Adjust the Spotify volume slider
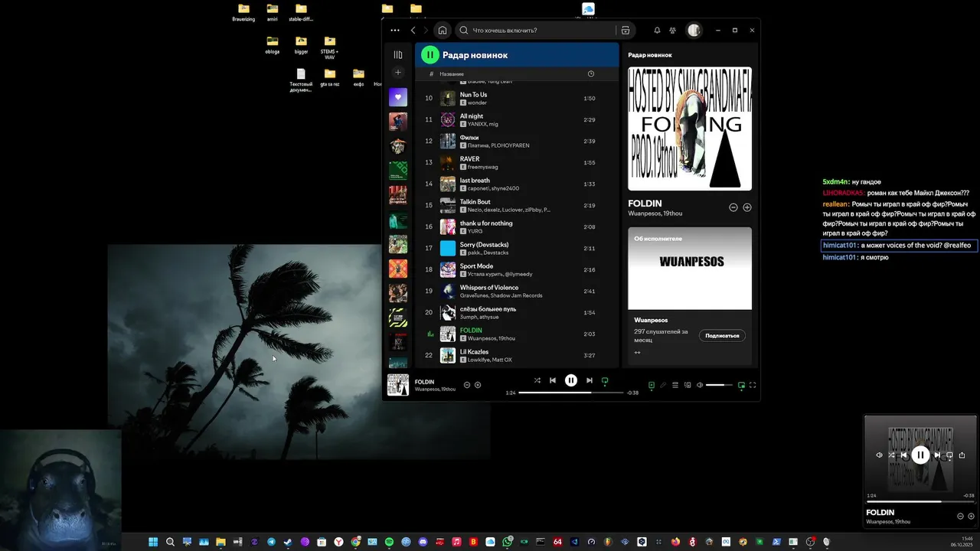Screen dimensions: 980x551 [x=719, y=385]
